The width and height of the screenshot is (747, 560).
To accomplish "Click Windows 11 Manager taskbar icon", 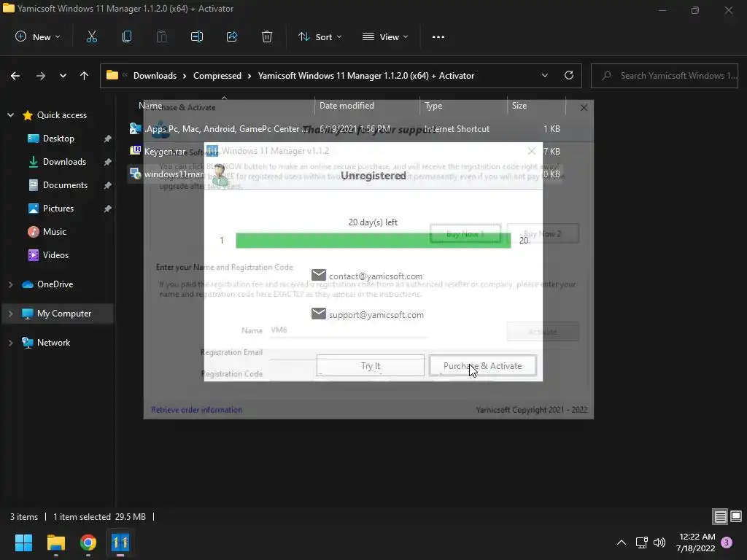I will pyautogui.click(x=120, y=542).
